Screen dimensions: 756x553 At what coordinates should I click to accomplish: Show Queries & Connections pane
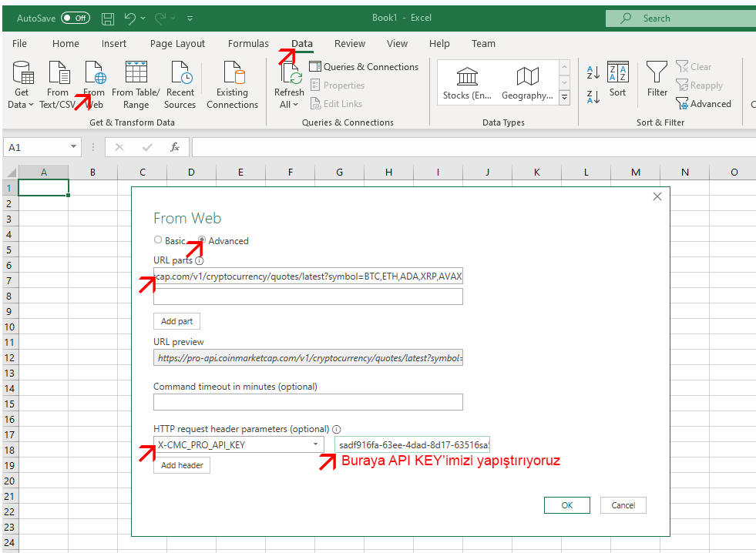click(x=364, y=66)
